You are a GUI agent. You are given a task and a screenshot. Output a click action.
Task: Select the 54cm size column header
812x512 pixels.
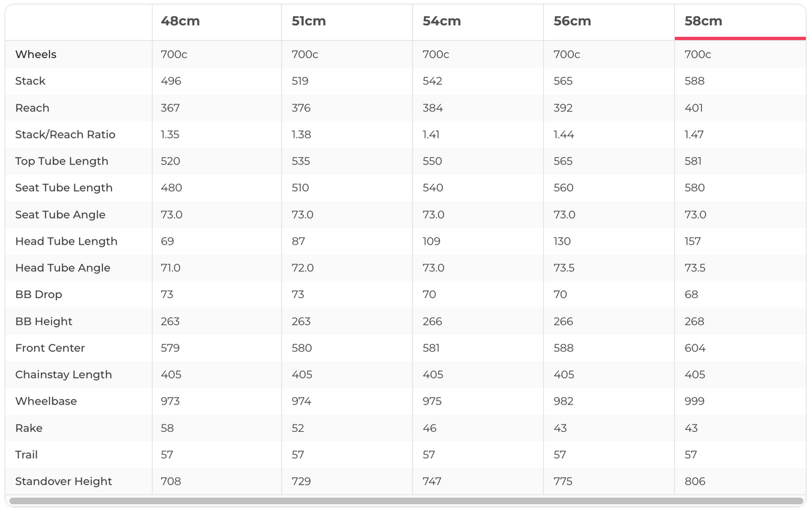(441, 21)
